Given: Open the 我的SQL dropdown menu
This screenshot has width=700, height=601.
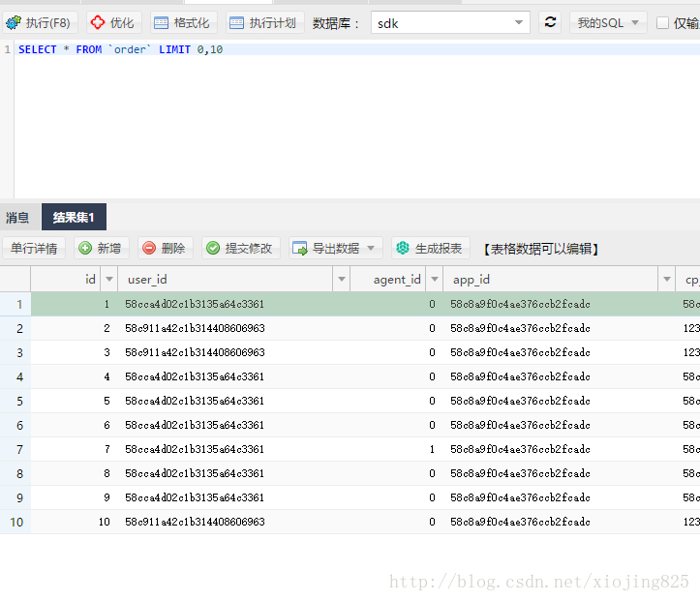Looking at the screenshot, I should pyautogui.click(x=608, y=23).
